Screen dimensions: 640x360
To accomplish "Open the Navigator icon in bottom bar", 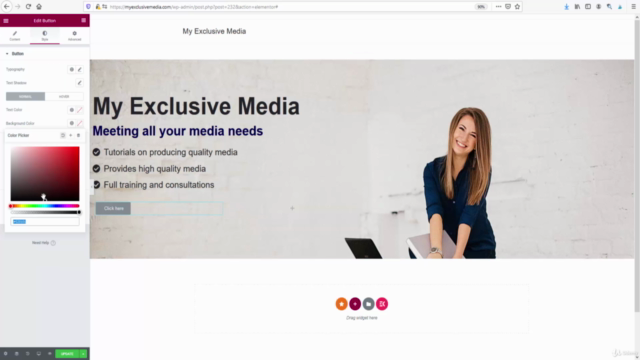I will 17,353.
